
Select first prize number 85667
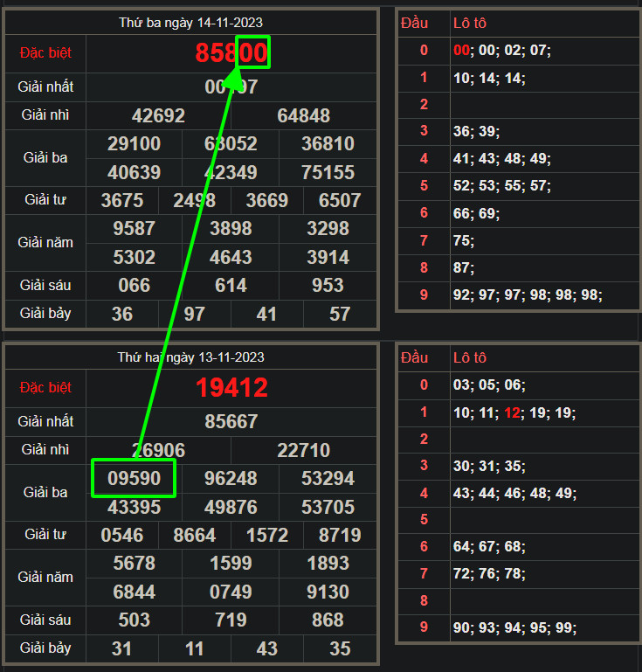click(x=231, y=421)
